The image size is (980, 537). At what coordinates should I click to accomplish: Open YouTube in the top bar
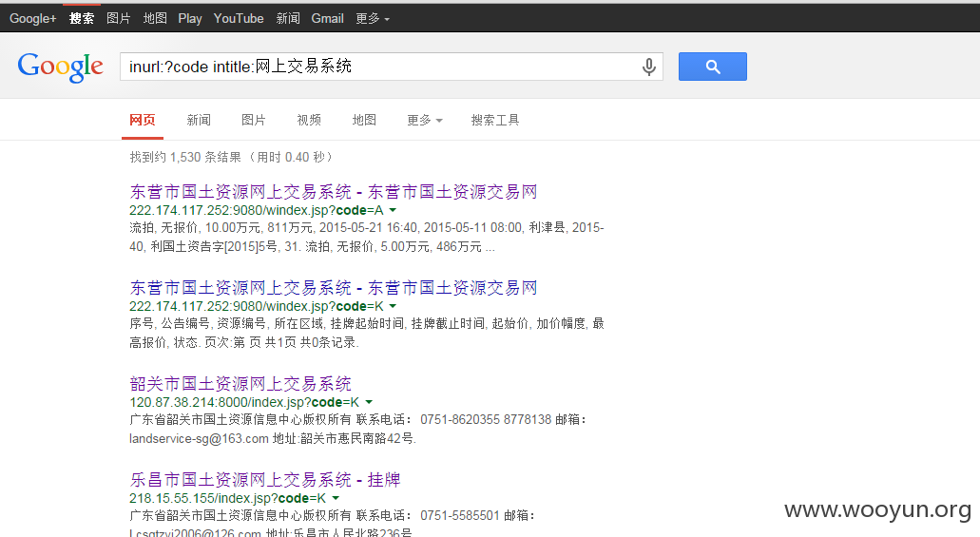239,19
